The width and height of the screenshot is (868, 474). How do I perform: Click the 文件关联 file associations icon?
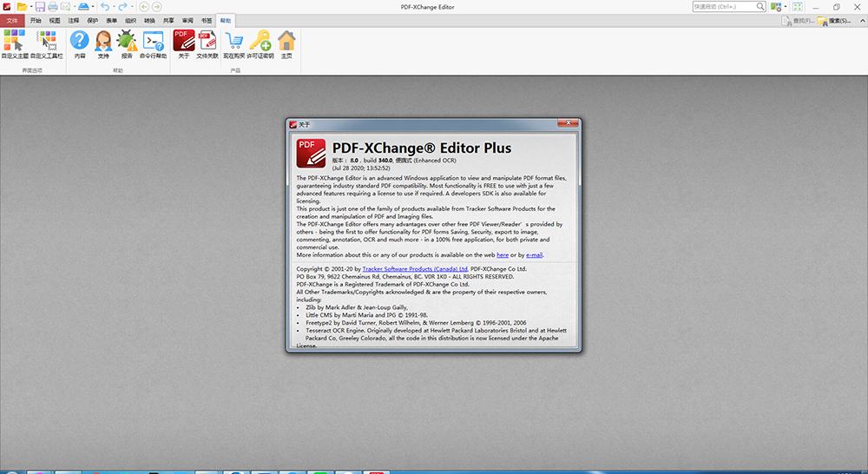tap(207, 43)
